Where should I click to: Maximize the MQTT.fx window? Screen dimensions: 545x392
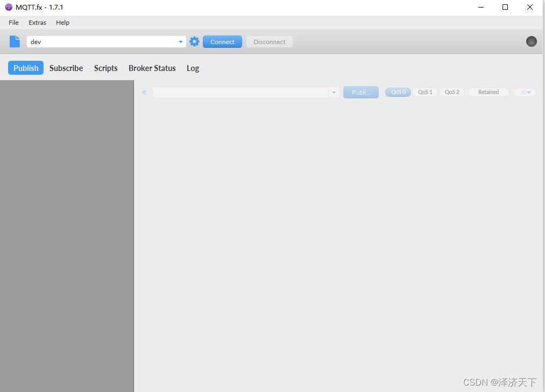point(505,7)
